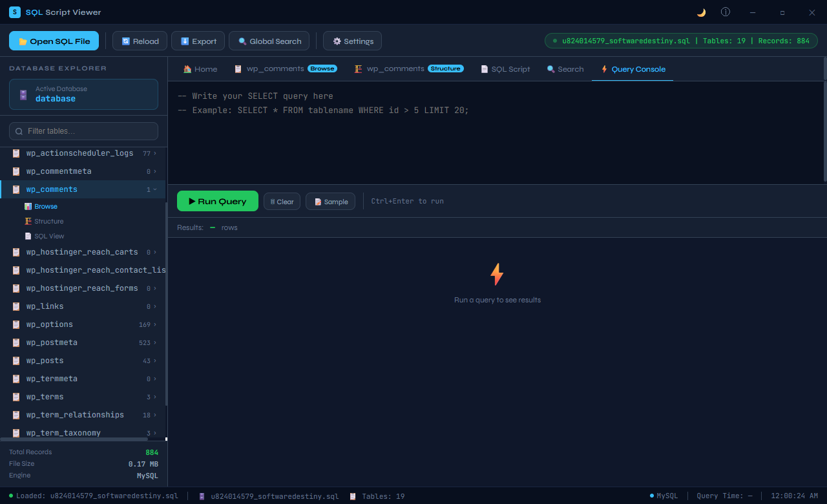Reload the current SQL file
The height and width of the screenshot is (504, 827).
140,41
